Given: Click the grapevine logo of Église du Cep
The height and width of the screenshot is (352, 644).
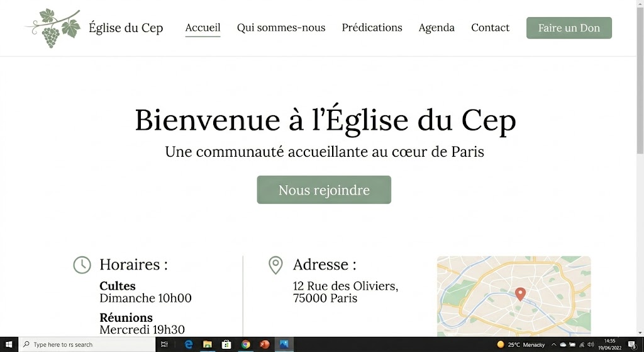Looking at the screenshot, I should [54, 28].
